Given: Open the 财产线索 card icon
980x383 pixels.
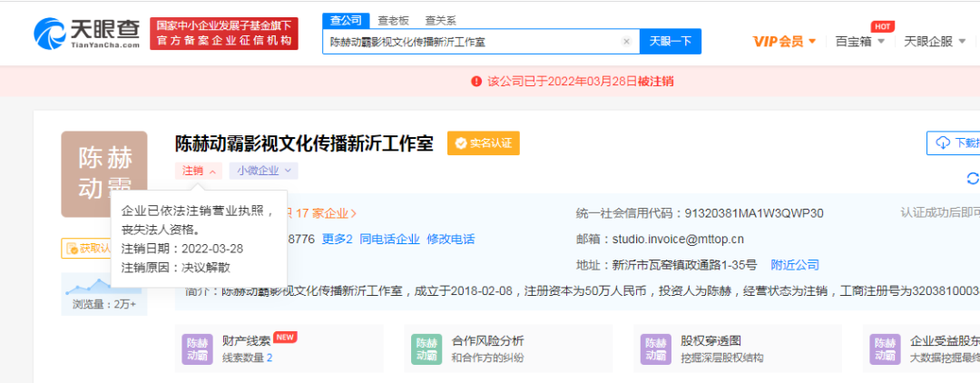Looking at the screenshot, I should click(x=198, y=349).
